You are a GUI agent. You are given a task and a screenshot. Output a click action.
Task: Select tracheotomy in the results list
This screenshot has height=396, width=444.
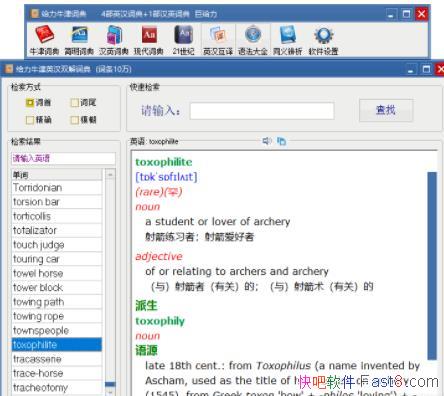tap(57, 388)
